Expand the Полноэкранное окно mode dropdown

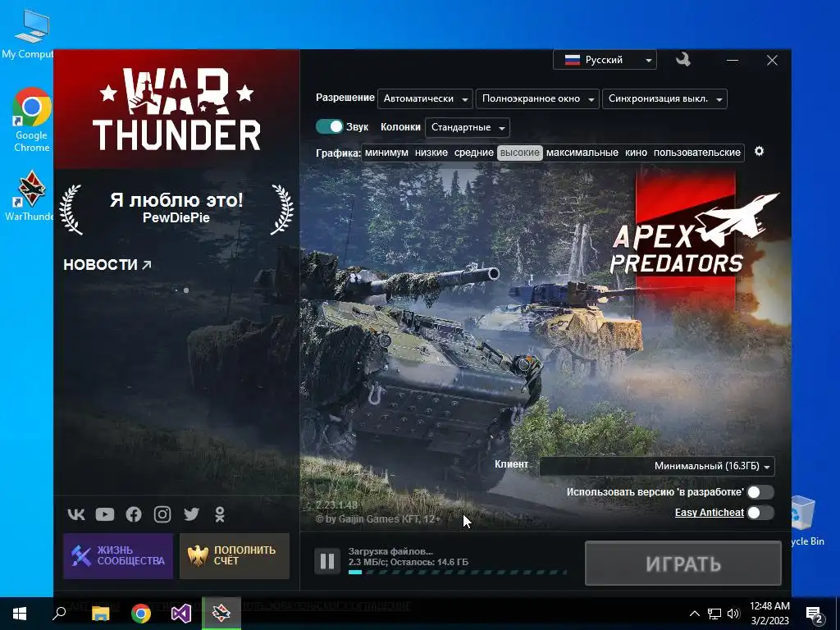pos(537,98)
